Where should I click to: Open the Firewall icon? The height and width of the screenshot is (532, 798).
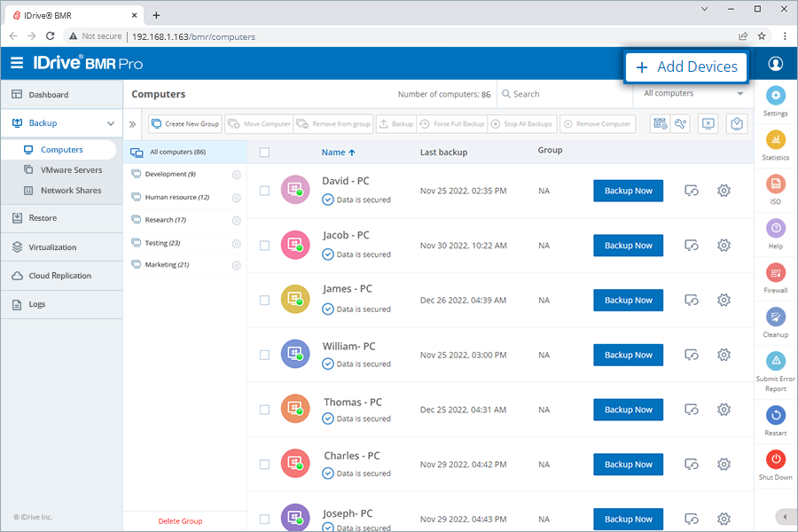click(775, 272)
